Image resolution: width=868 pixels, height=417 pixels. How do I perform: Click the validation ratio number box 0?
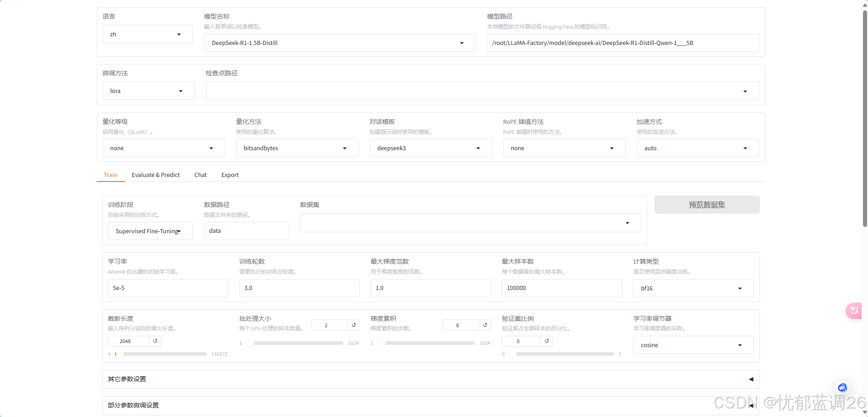pyautogui.click(x=521, y=341)
